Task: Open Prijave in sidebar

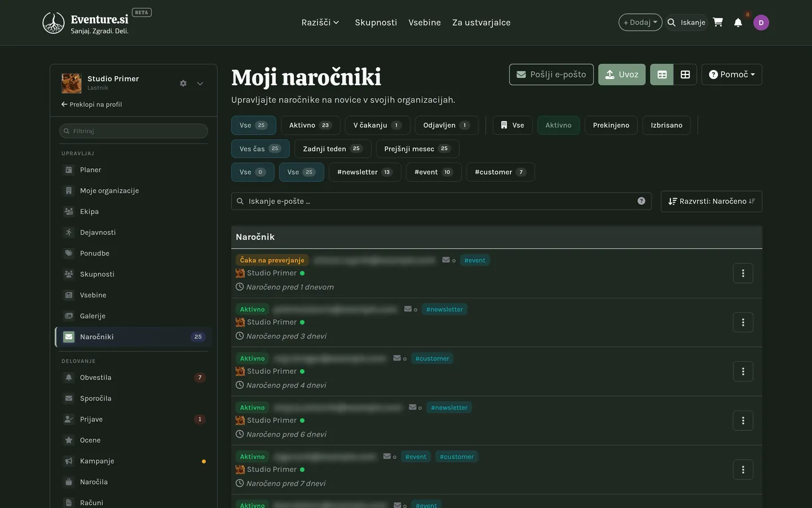Action: point(133,419)
